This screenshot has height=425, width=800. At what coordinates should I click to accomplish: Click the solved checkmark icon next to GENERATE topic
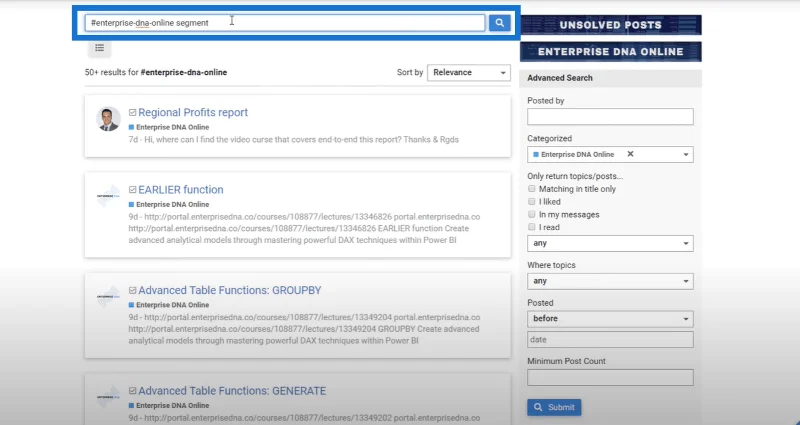(133, 391)
